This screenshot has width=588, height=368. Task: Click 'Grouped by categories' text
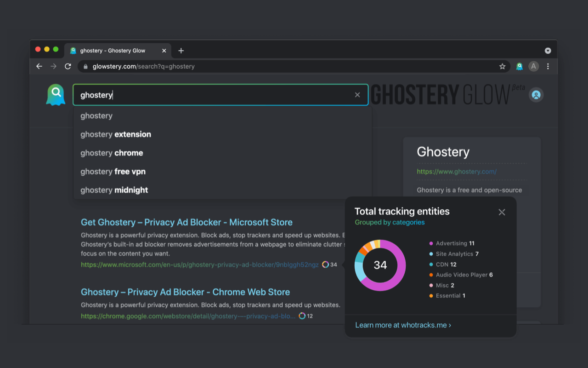(x=390, y=222)
